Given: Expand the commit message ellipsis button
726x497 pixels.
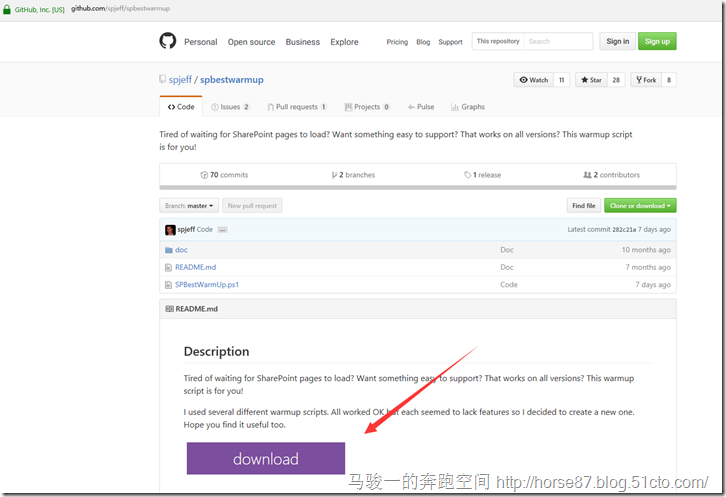Looking at the screenshot, I should coord(222,230).
